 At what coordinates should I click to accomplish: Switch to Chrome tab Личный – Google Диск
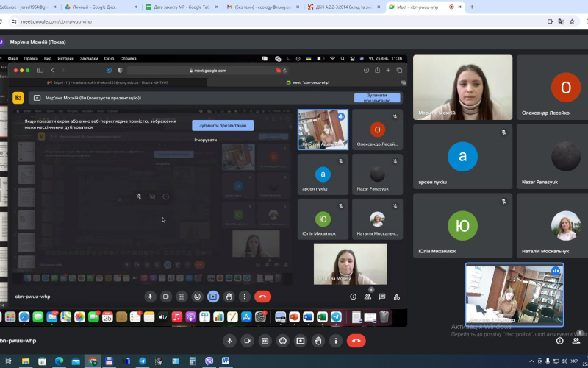click(x=102, y=7)
